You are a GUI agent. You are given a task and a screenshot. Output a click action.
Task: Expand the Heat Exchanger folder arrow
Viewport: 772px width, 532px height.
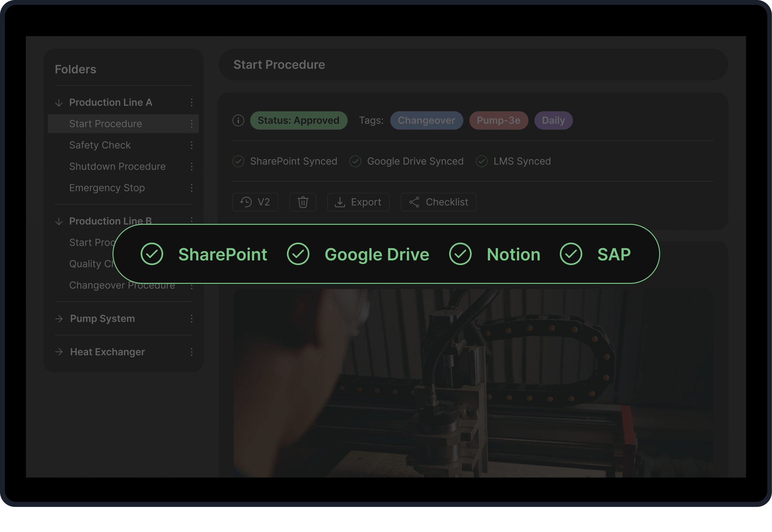coord(59,352)
